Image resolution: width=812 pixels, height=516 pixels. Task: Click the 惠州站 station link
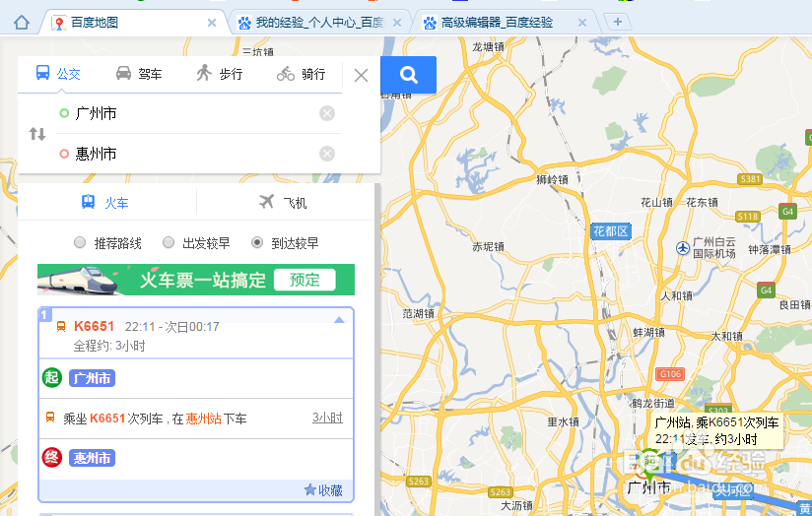tap(204, 419)
